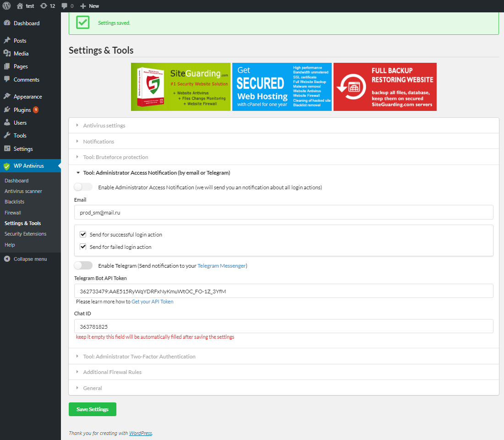This screenshot has height=440, width=504.
Task: Click the Dashboard gauge icon in sidebar
Action: [x=7, y=23]
